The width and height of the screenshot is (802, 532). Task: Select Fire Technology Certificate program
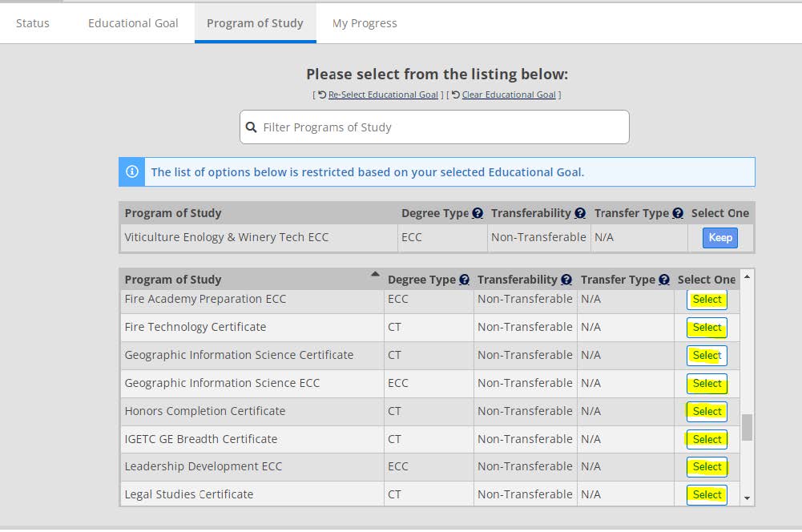coord(707,328)
